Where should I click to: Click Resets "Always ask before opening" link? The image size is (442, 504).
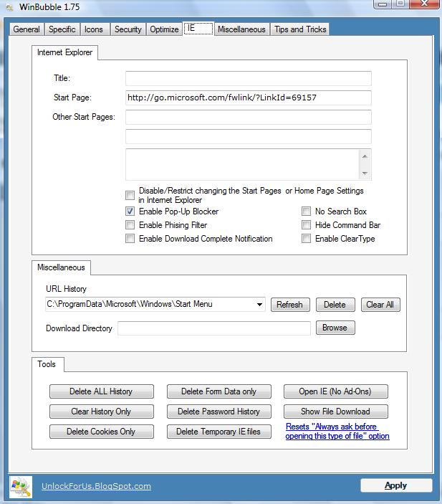click(x=337, y=432)
